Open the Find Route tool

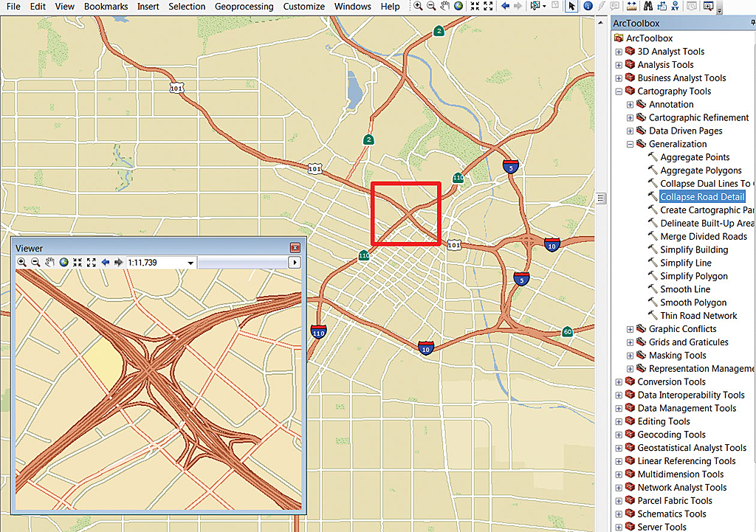[x=661, y=6]
